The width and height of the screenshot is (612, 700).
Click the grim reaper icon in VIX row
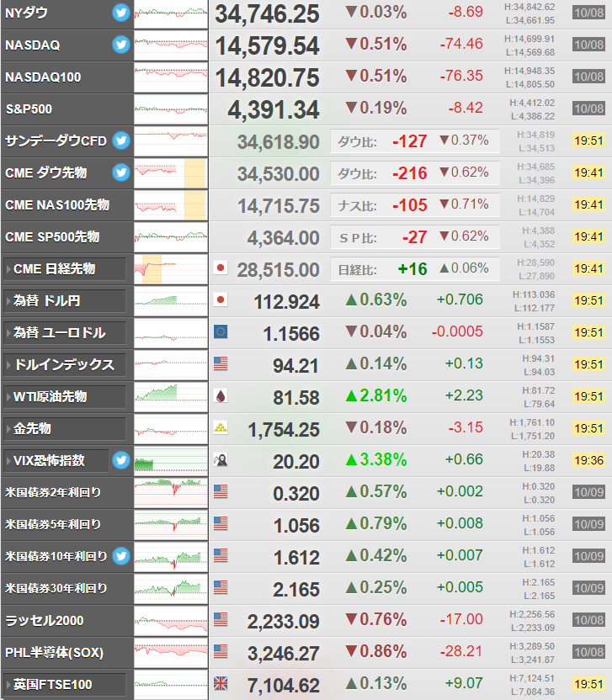coord(221,460)
